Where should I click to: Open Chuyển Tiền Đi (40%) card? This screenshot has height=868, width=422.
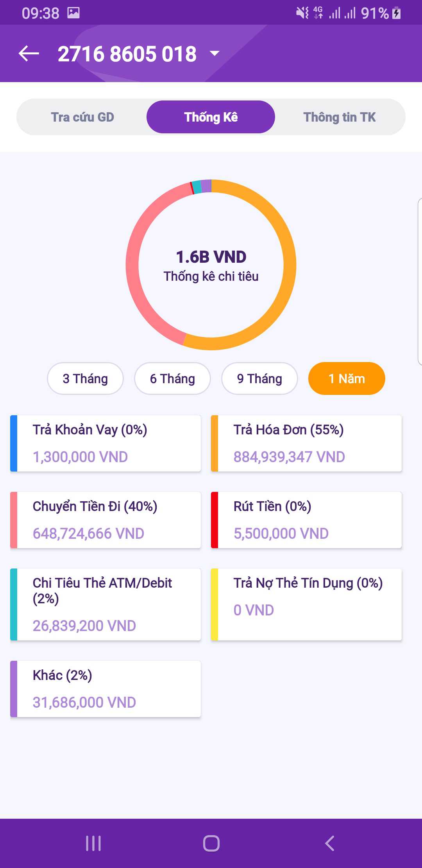(x=105, y=520)
